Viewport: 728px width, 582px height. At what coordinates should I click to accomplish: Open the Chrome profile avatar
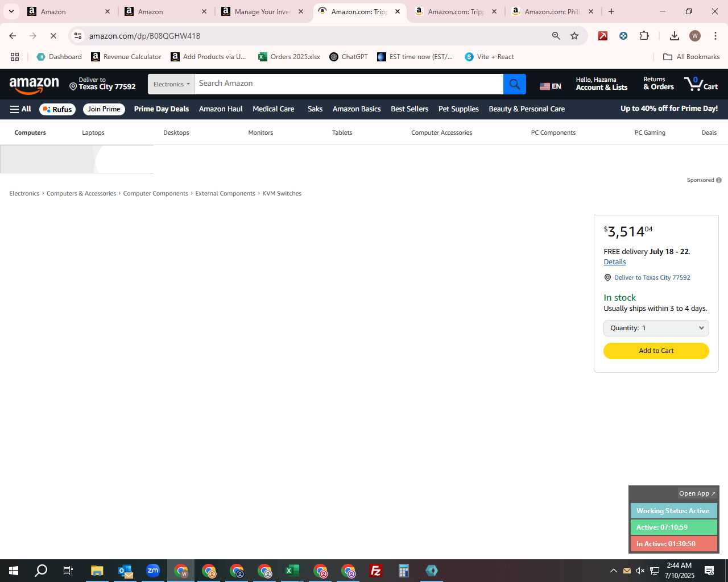click(x=695, y=36)
